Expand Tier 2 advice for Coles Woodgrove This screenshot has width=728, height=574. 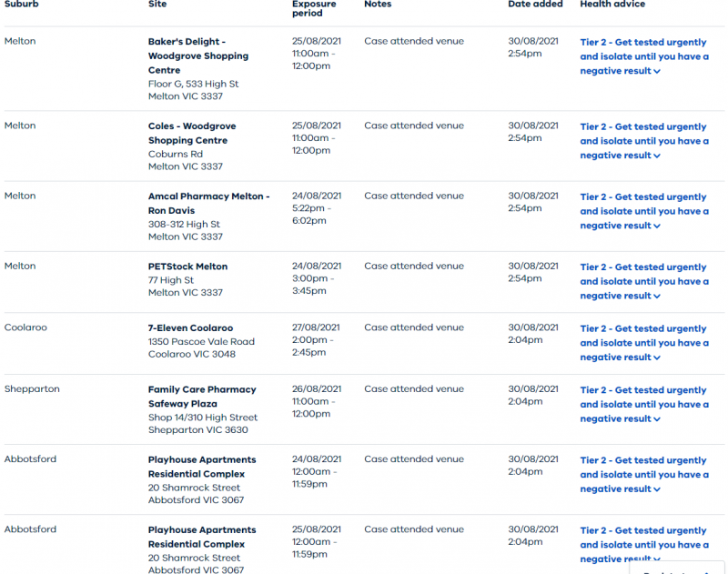[644, 141]
